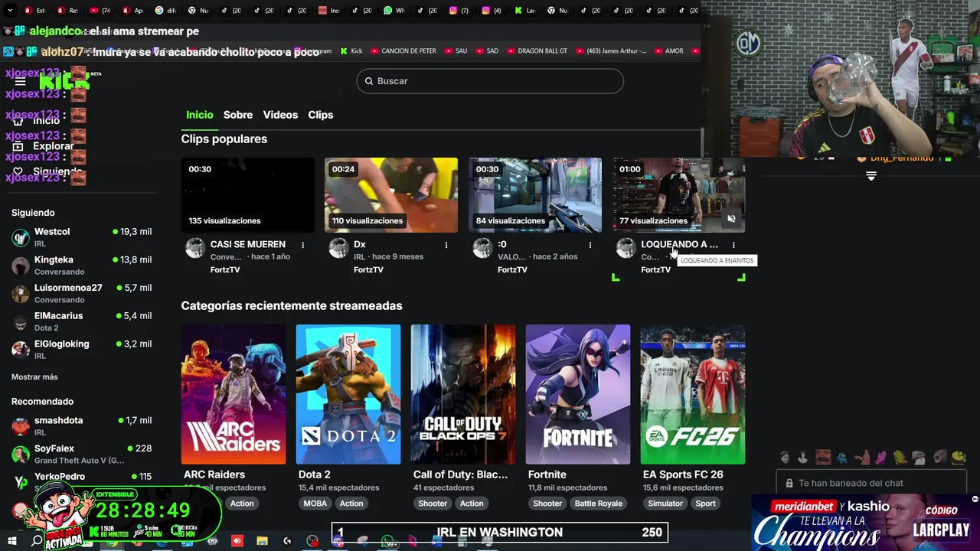Switch to the Clips tab
Screen dimensions: 980x551
321,115
